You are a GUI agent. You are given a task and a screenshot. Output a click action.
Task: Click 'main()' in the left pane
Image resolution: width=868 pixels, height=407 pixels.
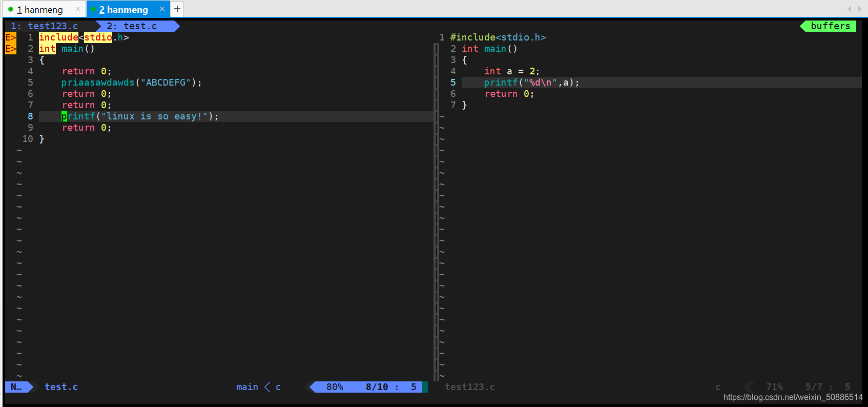point(78,49)
